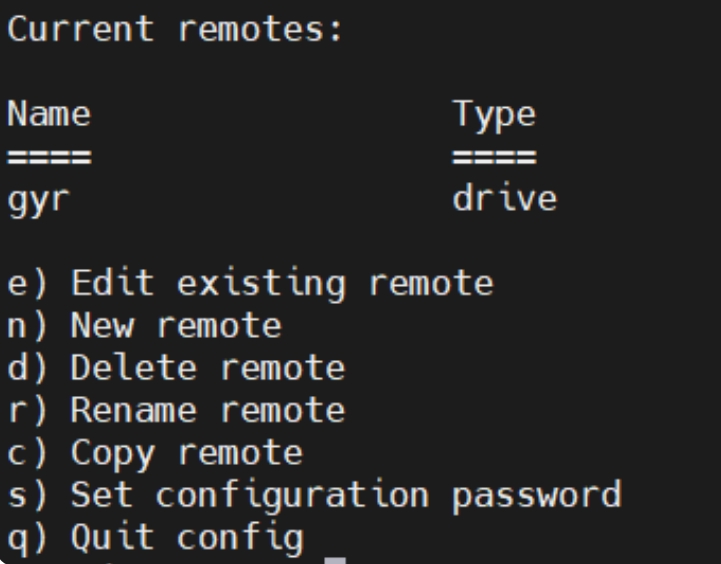Select the 'Rename remote' menu entry
This screenshot has width=721, height=564.
point(177,410)
